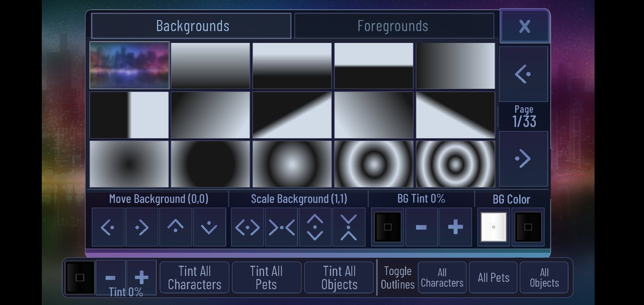Move background left arrow icon
The height and width of the screenshot is (305, 644).
pos(108,227)
